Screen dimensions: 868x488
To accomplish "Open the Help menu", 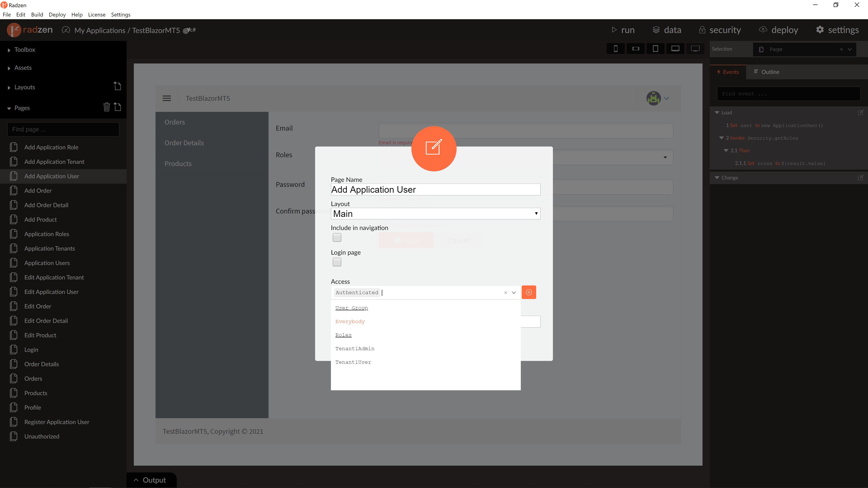I will click(77, 14).
